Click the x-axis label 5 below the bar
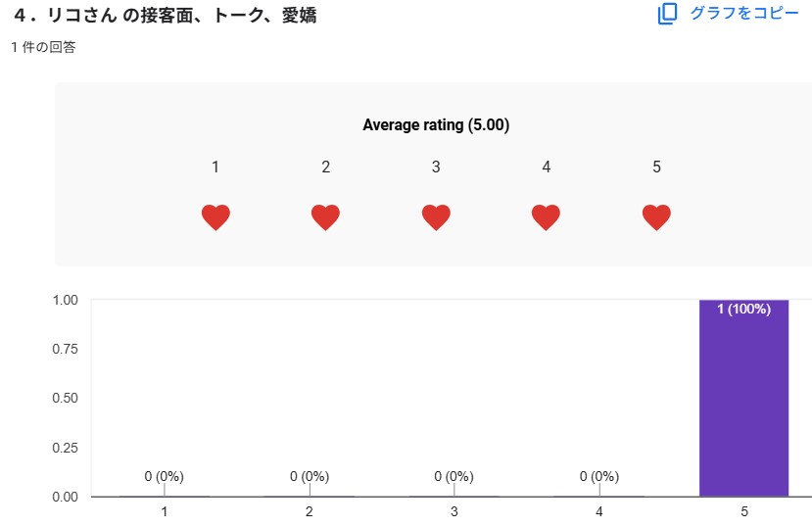812x527 pixels. click(x=743, y=512)
